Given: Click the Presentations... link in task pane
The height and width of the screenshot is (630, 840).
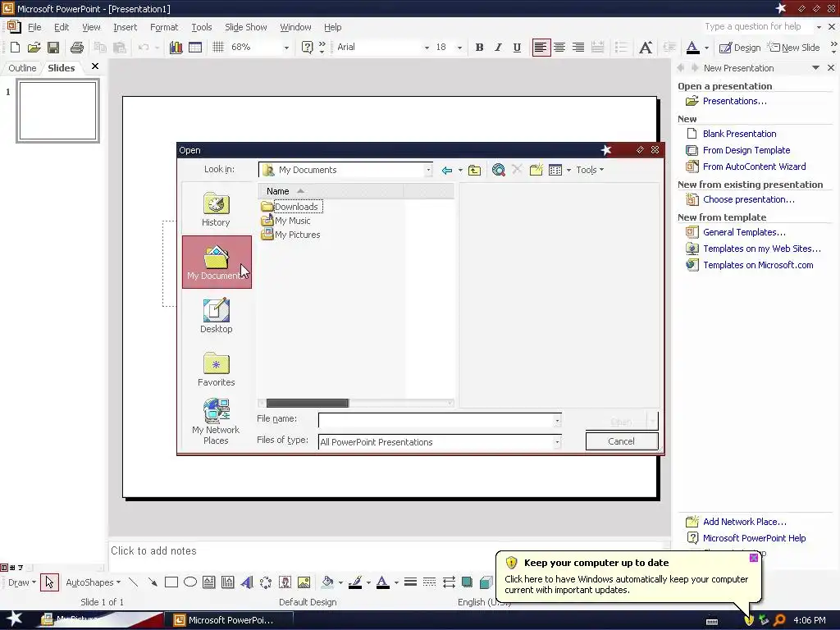Looking at the screenshot, I should (x=734, y=101).
